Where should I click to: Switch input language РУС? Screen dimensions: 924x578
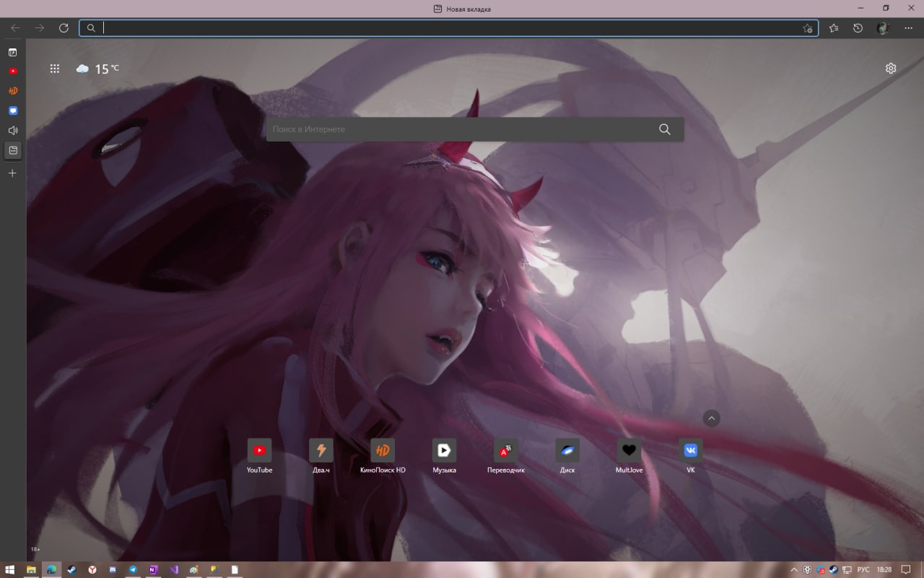coord(863,569)
